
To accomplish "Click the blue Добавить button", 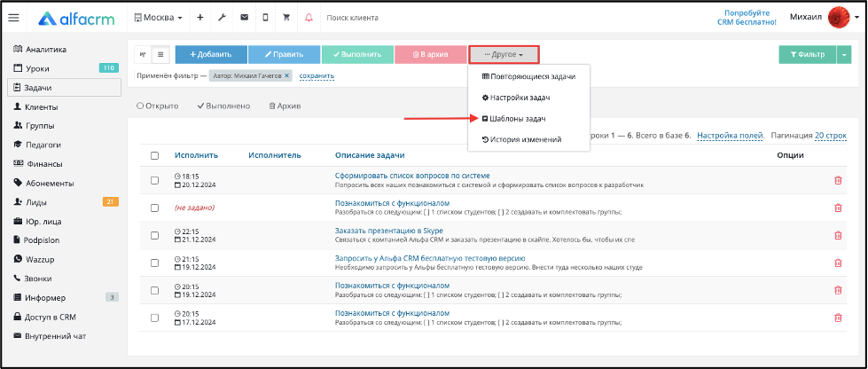I will 211,55.
